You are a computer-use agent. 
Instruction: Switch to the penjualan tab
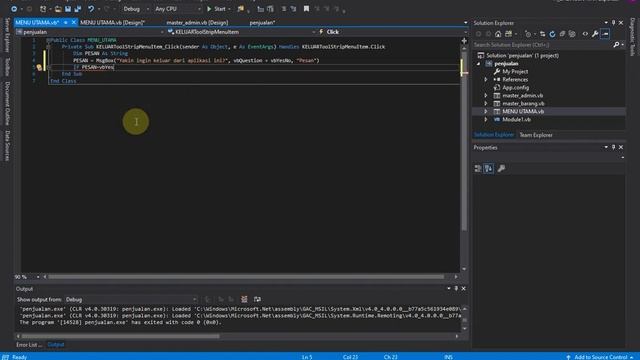(x=262, y=22)
